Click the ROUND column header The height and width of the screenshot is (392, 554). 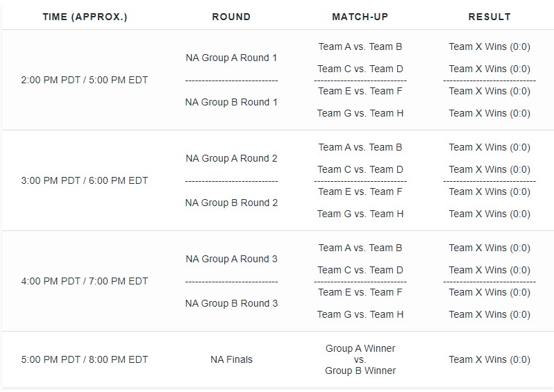[x=231, y=17]
